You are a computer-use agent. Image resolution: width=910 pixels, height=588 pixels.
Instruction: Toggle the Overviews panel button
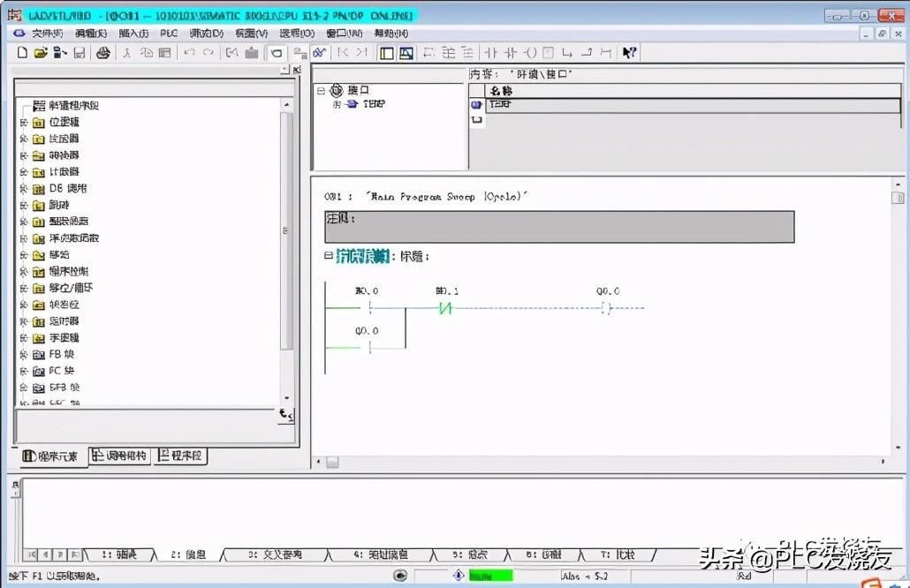pos(387,53)
